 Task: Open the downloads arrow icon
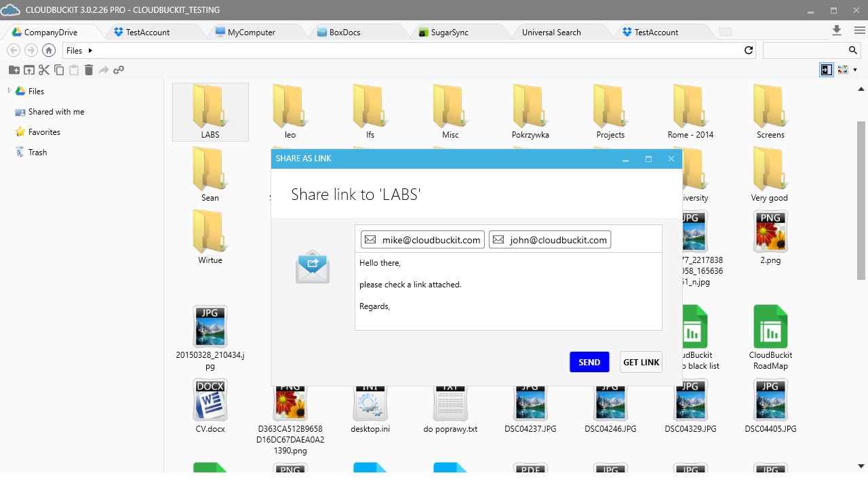(x=837, y=30)
